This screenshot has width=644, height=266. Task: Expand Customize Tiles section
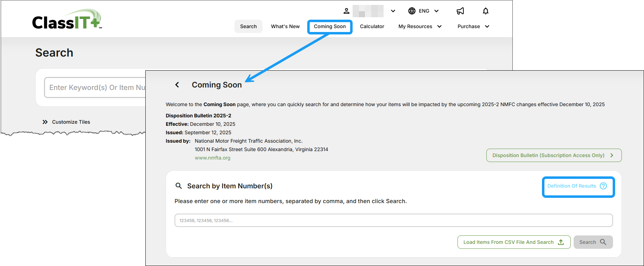tap(66, 122)
